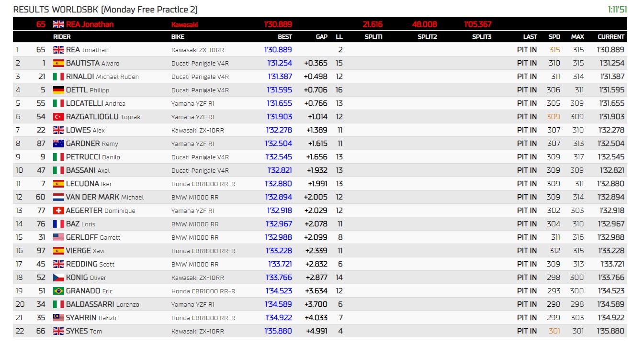Click the MAX column header

tap(577, 37)
